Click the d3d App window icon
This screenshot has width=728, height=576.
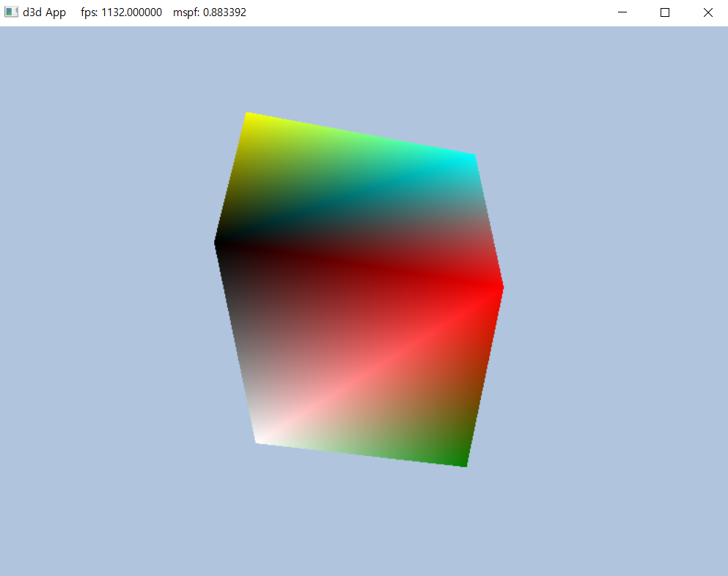(x=11, y=12)
